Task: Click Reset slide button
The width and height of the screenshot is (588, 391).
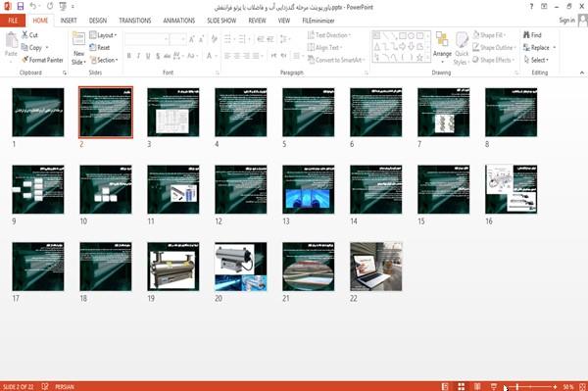Action: [100, 48]
